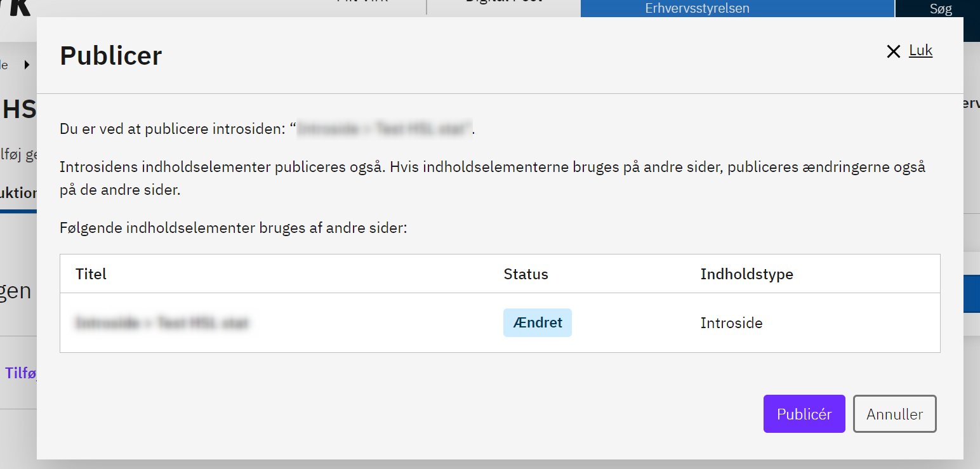
Task: Click the X close icon beside Luk
Action: [894, 52]
